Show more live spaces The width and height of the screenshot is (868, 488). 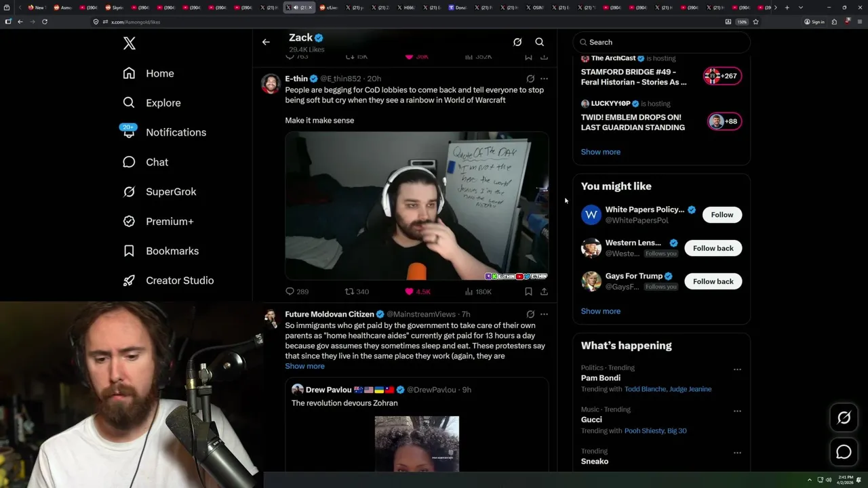(600, 152)
